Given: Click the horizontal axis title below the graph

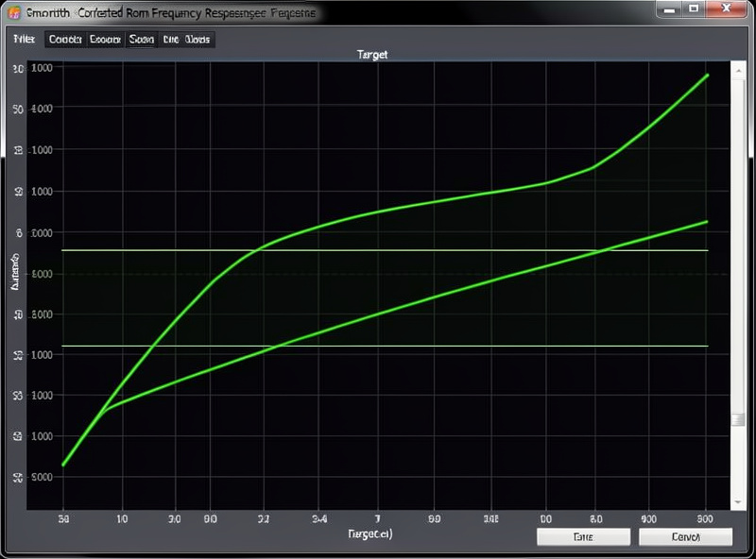Looking at the screenshot, I should point(370,534).
